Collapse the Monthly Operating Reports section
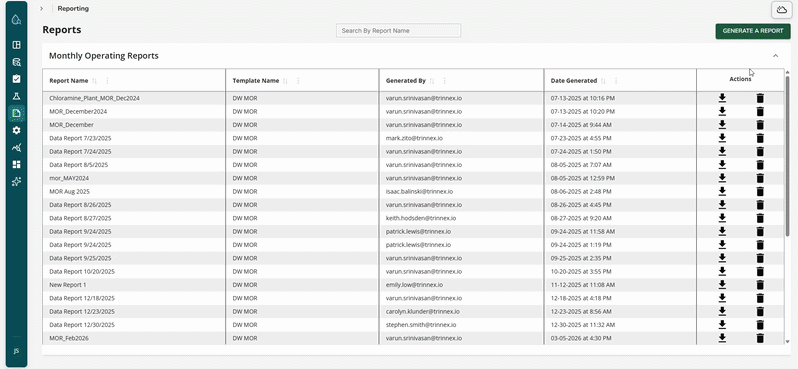The height and width of the screenshot is (369, 798). 775,55
